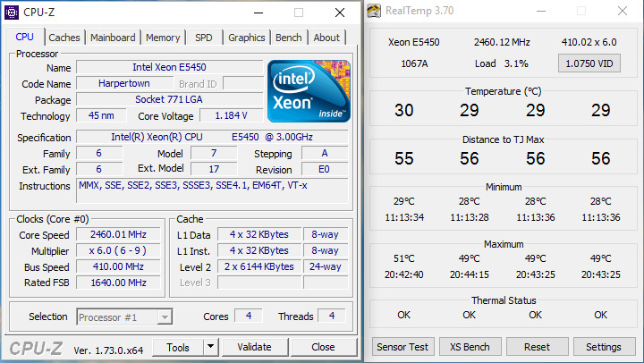Click the Multiplier value 'x 6.0 ( 6 - 9 )'
Screen dimensions: 644x363
[x=118, y=250]
